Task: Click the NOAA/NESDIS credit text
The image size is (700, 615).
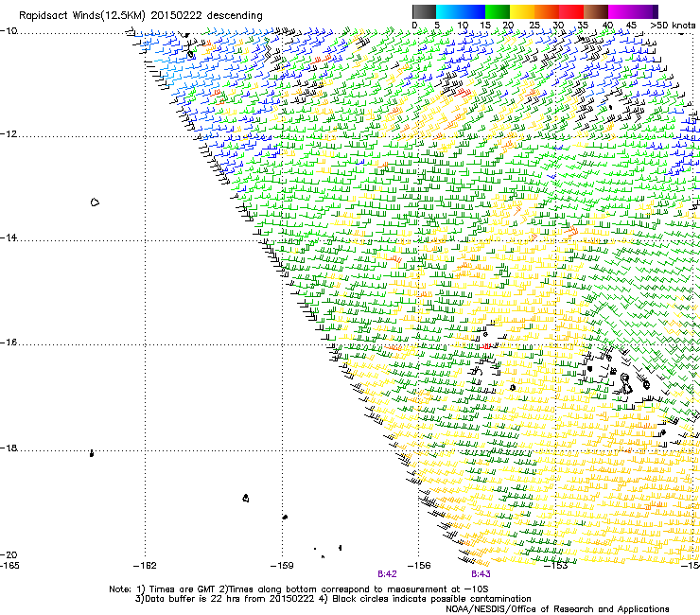Action: pyautogui.click(x=557, y=609)
